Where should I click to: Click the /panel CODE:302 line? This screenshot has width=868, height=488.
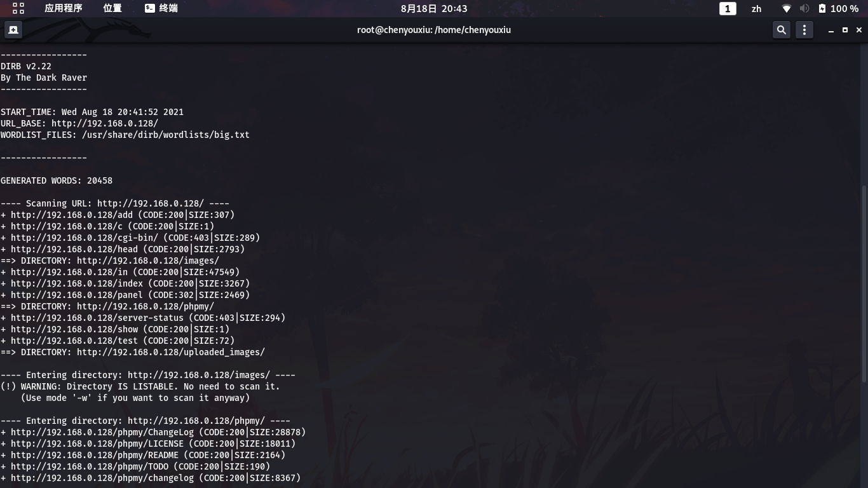pyautogui.click(x=125, y=295)
